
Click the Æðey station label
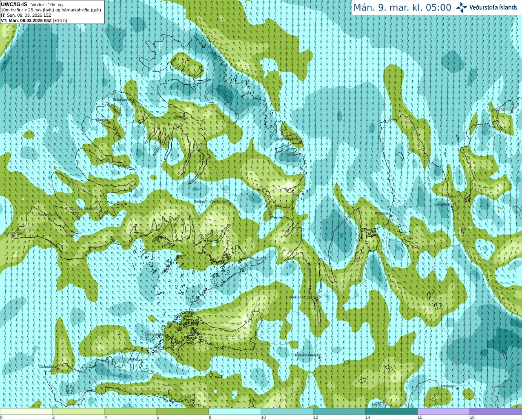click(179, 116)
